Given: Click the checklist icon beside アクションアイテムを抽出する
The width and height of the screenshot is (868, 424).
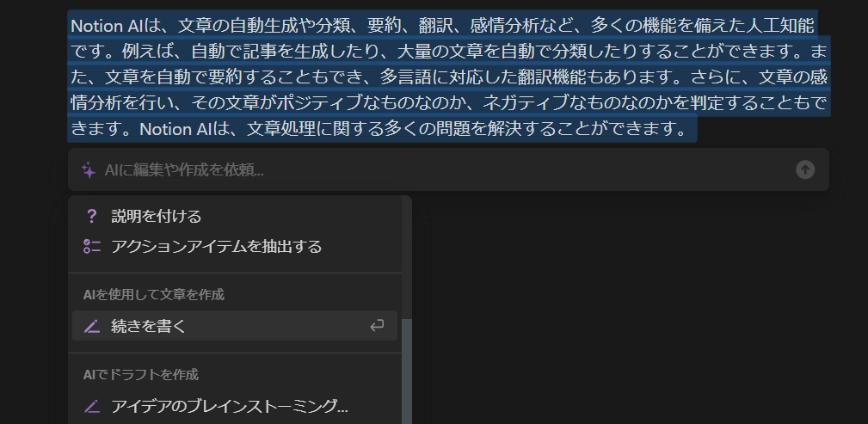Looking at the screenshot, I should click(x=92, y=246).
